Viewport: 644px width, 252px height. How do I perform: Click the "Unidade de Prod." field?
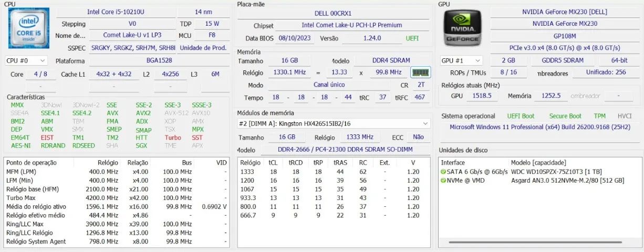[203, 48]
